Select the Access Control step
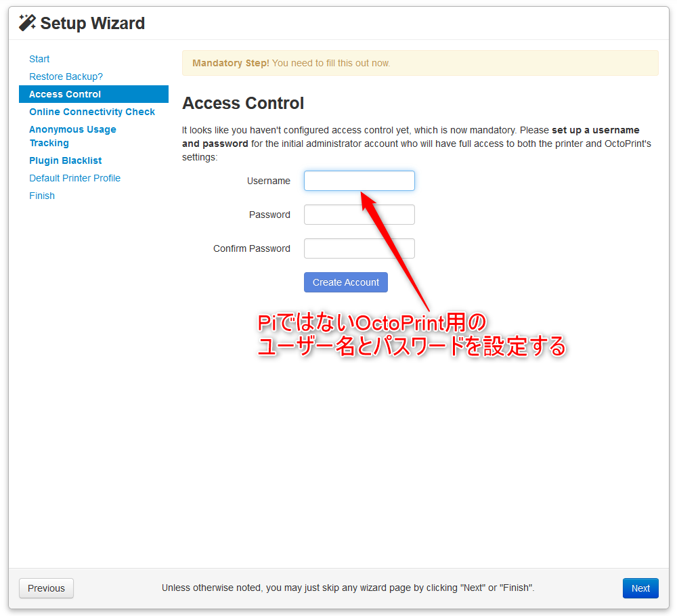 [93, 94]
